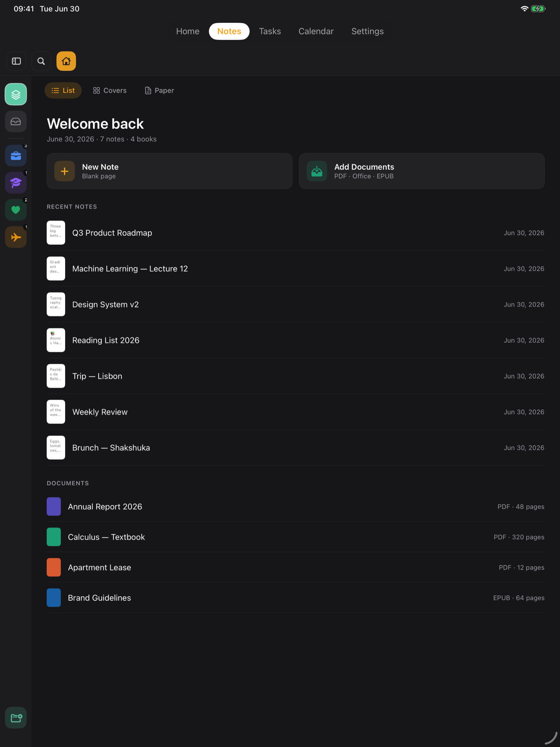Screen dimensions: 560x747
Task: Open the airplane travel folder icon
Action: click(16, 237)
